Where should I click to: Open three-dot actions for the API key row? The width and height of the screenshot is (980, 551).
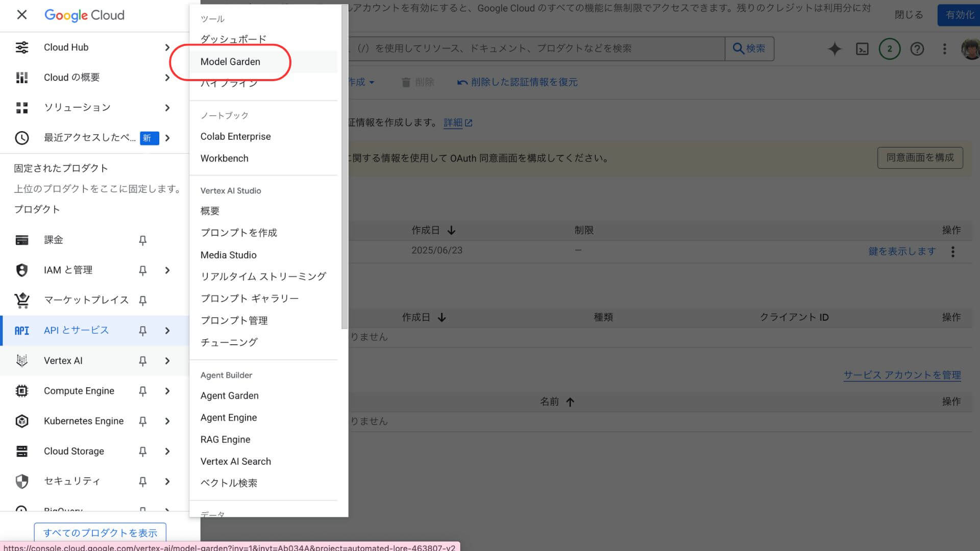pyautogui.click(x=952, y=252)
